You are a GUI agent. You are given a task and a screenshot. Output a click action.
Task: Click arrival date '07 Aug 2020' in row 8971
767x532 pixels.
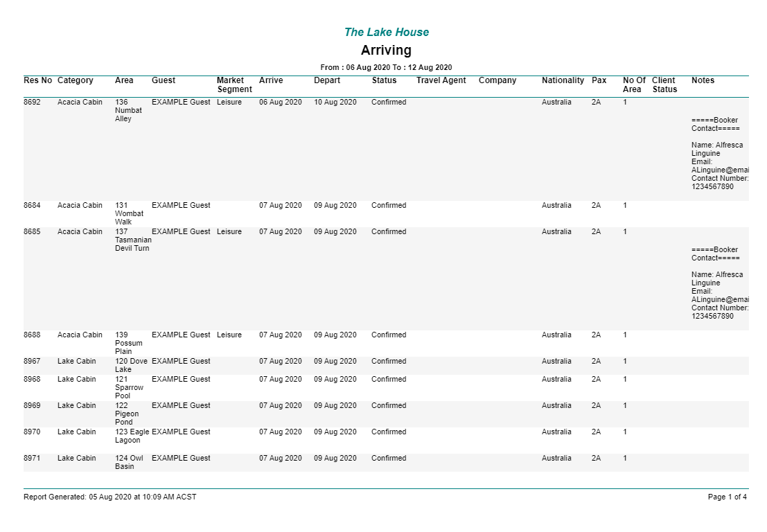pyautogui.click(x=281, y=459)
